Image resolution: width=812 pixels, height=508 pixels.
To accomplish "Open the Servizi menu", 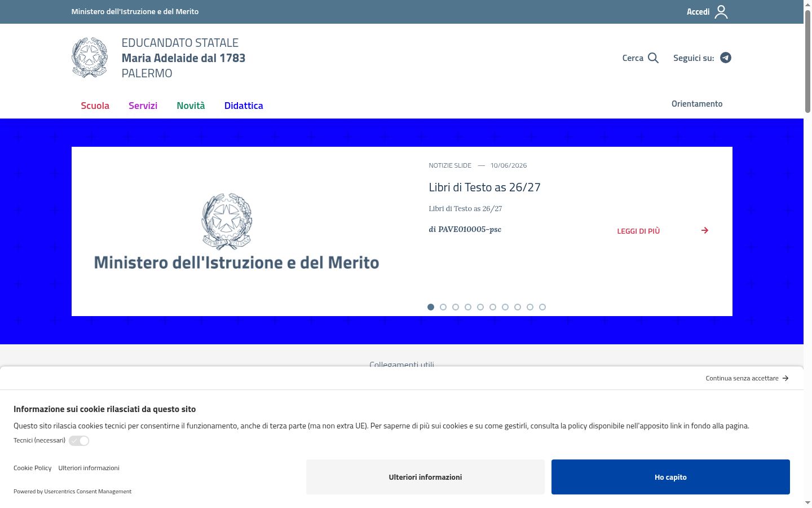I will tap(143, 106).
